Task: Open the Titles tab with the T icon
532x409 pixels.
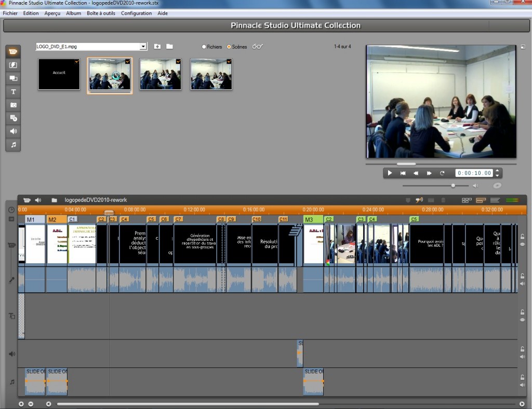Action: click(13, 91)
